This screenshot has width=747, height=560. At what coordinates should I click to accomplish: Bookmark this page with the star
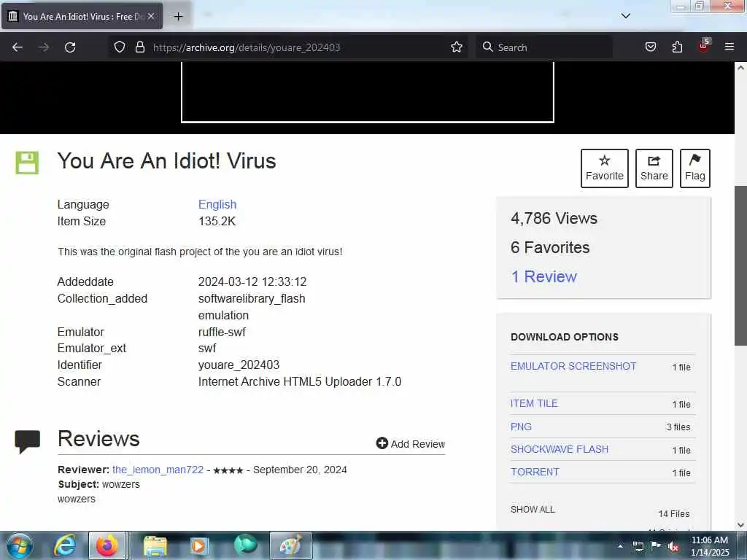tap(457, 47)
